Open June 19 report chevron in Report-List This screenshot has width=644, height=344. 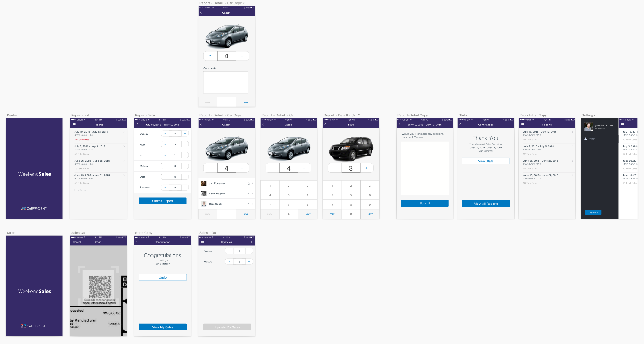coord(124,175)
